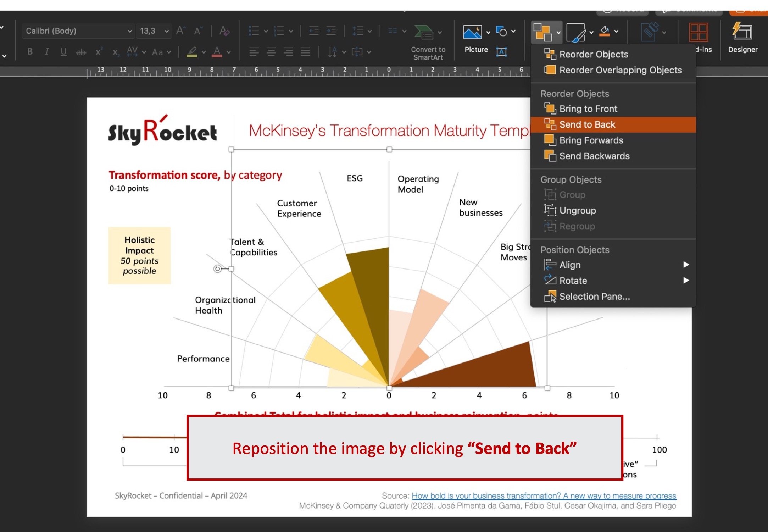Image resolution: width=768 pixels, height=532 pixels.
Task: Click the Send to Back icon
Action: click(x=550, y=124)
